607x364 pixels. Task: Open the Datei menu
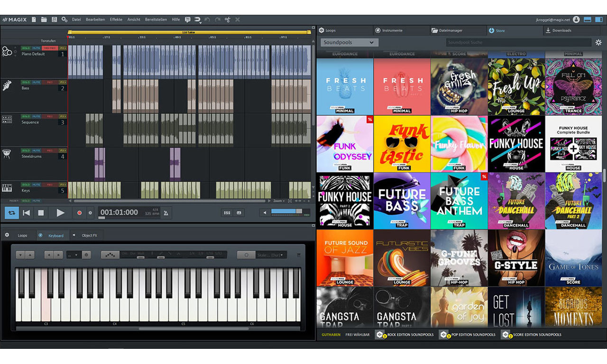pyautogui.click(x=76, y=19)
